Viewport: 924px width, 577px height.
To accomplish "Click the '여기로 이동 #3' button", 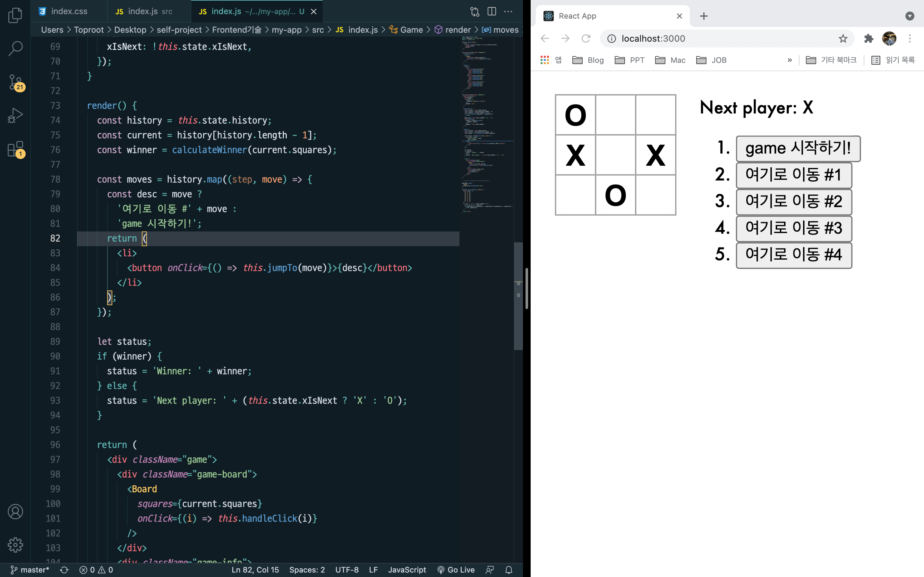I will coord(793,228).
